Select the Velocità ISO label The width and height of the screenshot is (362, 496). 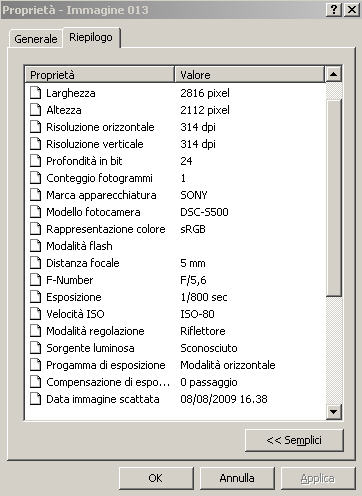75,314
